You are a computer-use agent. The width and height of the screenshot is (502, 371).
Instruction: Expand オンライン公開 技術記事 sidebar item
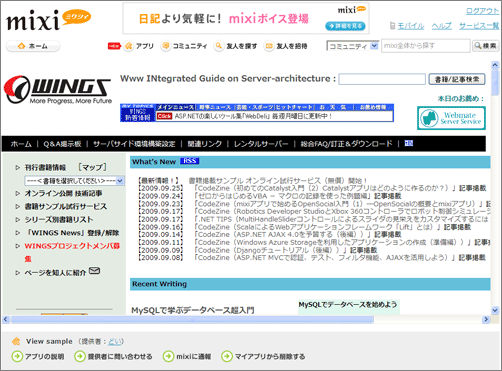click(18, 193)
